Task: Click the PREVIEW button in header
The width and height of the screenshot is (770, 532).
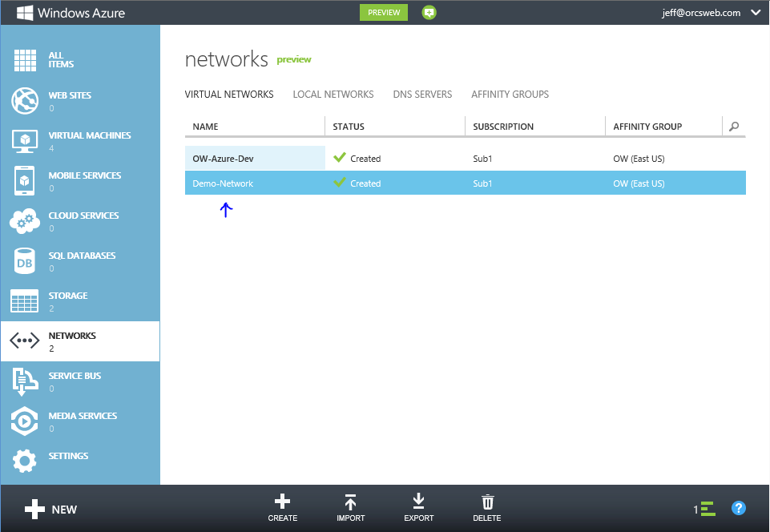Action: (x=384, y=13)
